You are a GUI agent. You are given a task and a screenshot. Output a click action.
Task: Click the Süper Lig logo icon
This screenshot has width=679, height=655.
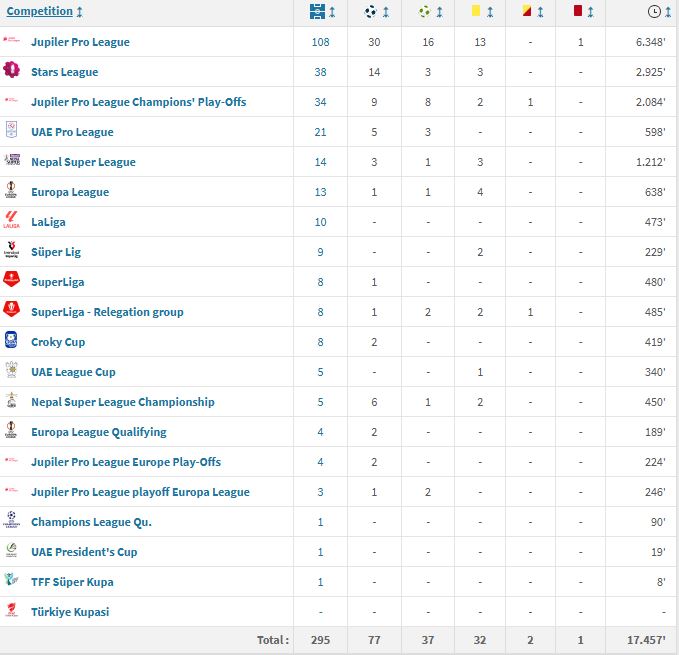[11, 249]
